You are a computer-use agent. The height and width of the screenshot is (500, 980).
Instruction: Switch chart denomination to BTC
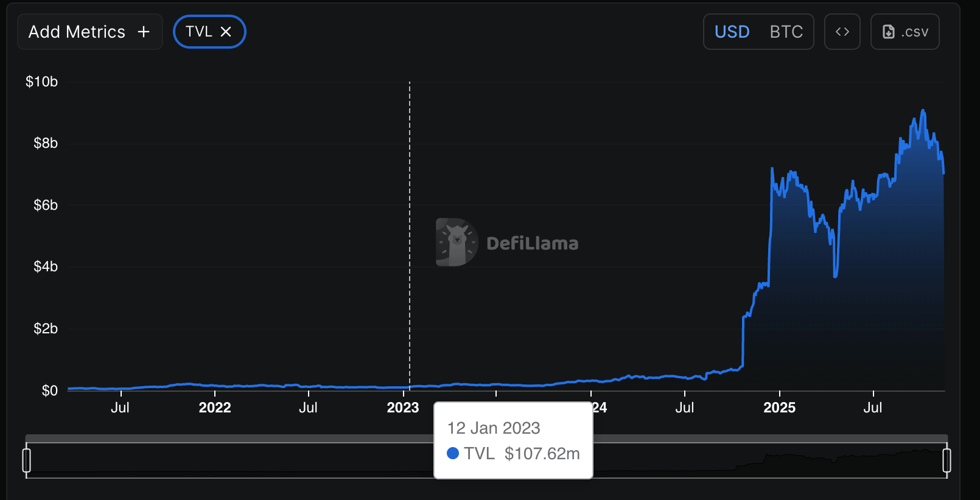[x=786, y=32]
